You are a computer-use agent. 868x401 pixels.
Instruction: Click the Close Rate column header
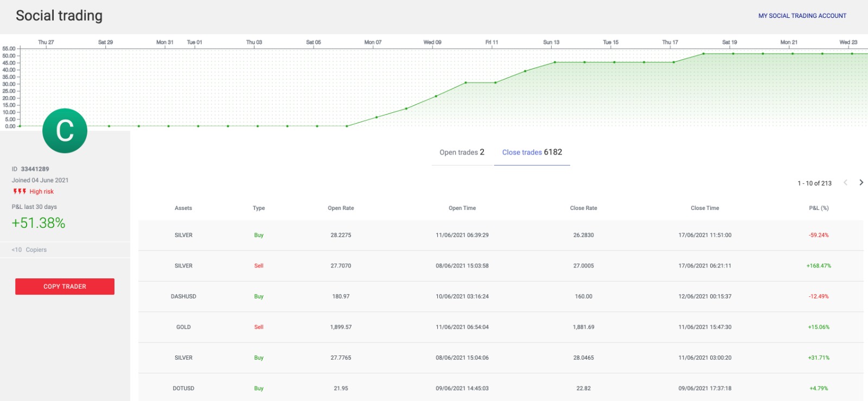584,208
